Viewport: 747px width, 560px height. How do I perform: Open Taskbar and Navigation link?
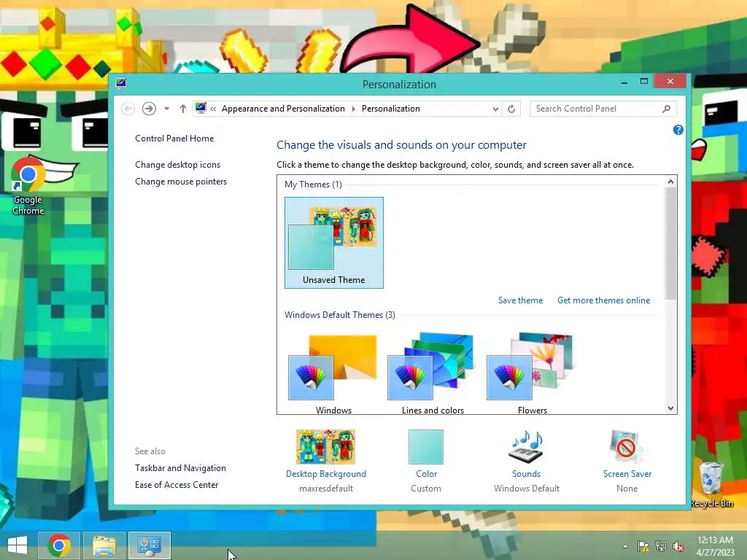(181, 468)
